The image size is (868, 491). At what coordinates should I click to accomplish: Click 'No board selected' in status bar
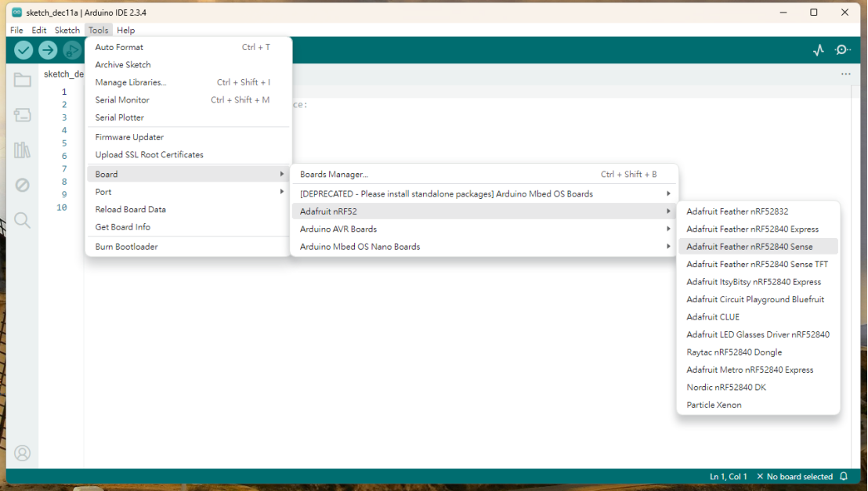pyautogui.click(x=794, y=477)
